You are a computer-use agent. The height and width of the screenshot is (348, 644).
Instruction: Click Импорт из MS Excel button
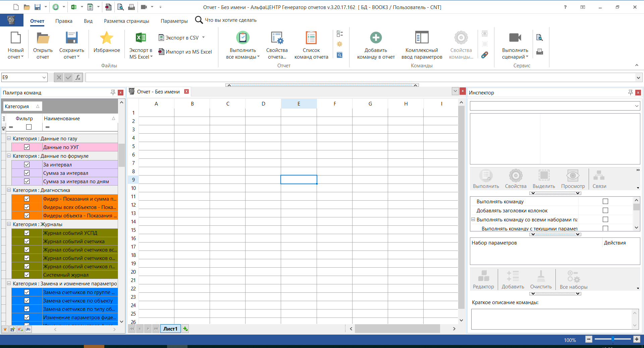tap(185, 52)
